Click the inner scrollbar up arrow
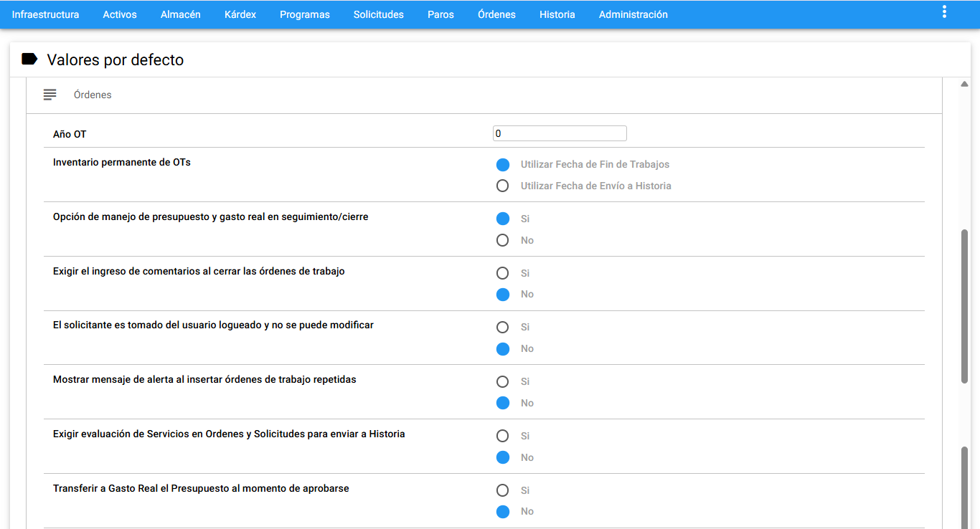 tap(964, 85)
